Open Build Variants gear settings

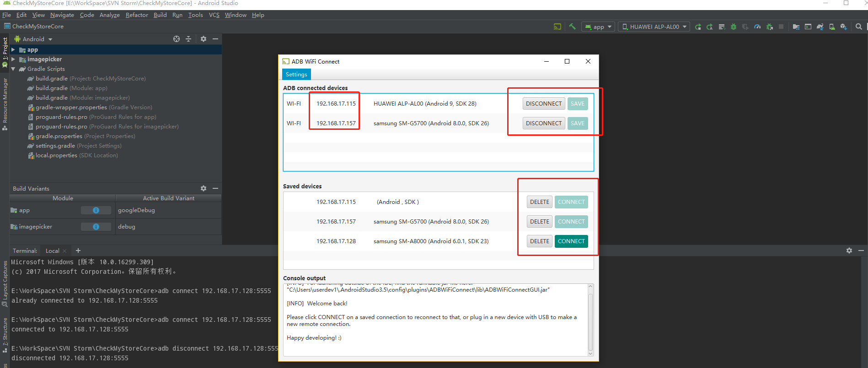pos(204,188)
